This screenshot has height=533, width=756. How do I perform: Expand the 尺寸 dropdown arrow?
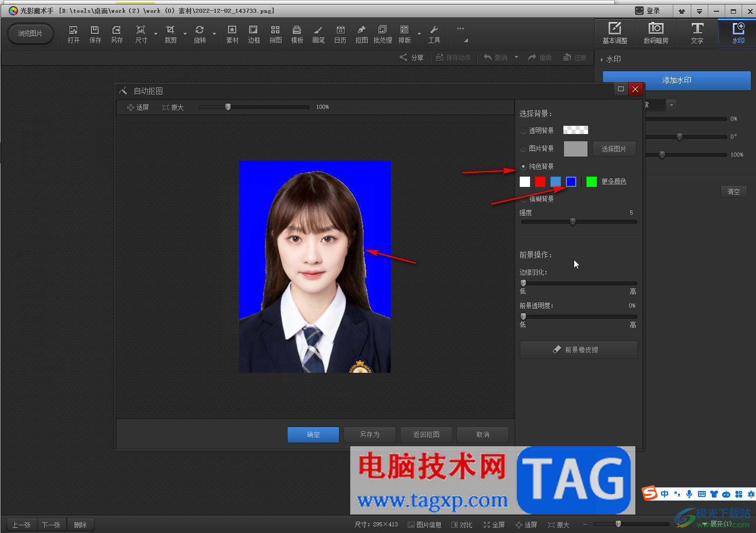(x=156, y=34)
